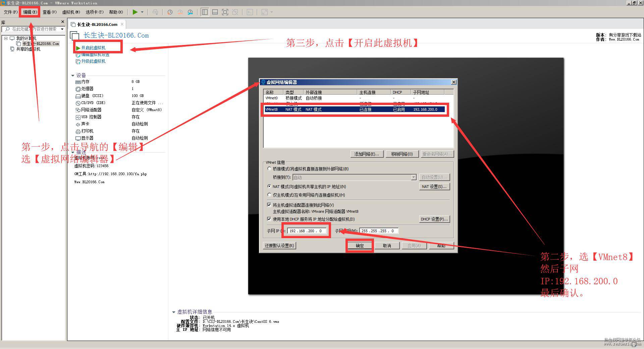Close the 库 library panel
The height and width of the screenshot is (349, 644).
[62, 22]
